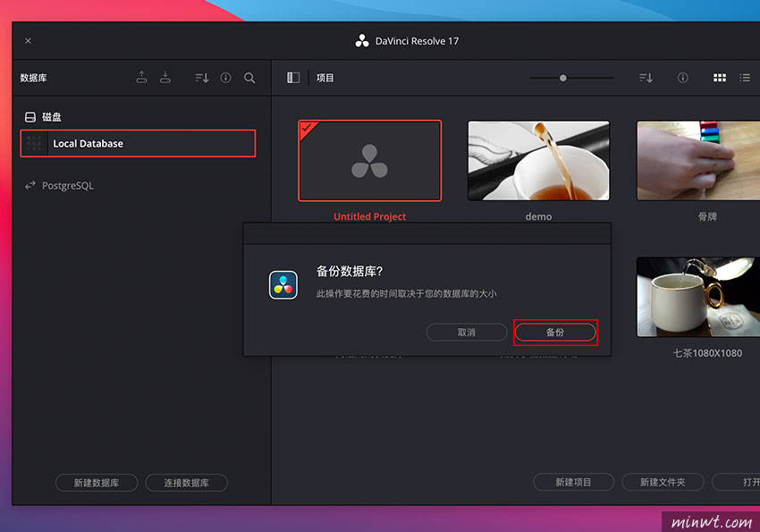Click the 新建文件夹 button
The image size is (760, 532).
tap(663, 482)
